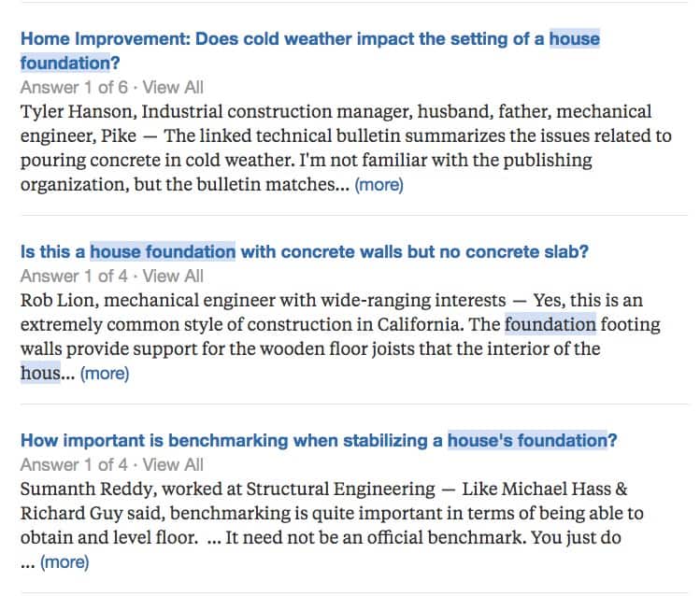This screenshot has width=700, height=596.
Task: Click highlighted 'house's foundation' in third title
Action: point(528,441)
